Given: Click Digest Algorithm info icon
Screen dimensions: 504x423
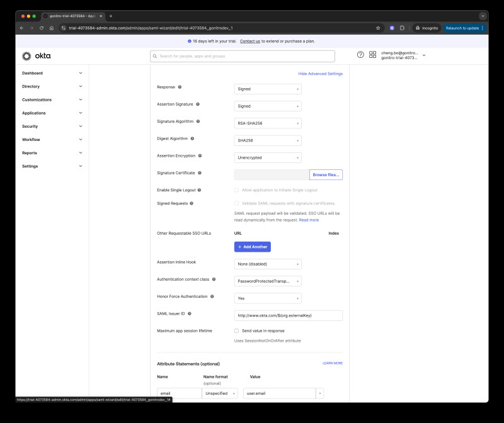Looking at the screenshot, I should tap(192, 138).
